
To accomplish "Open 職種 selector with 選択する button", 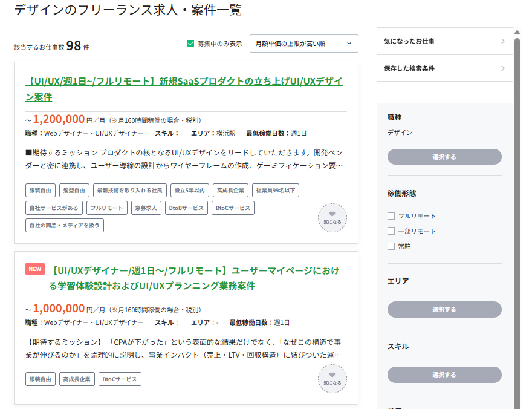I will (444, 157).
